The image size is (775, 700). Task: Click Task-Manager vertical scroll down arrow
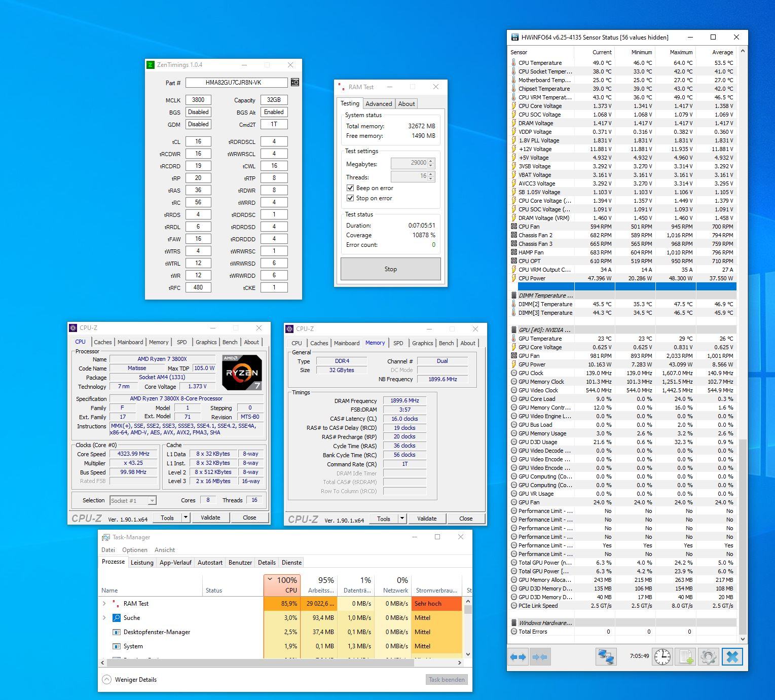468,654
